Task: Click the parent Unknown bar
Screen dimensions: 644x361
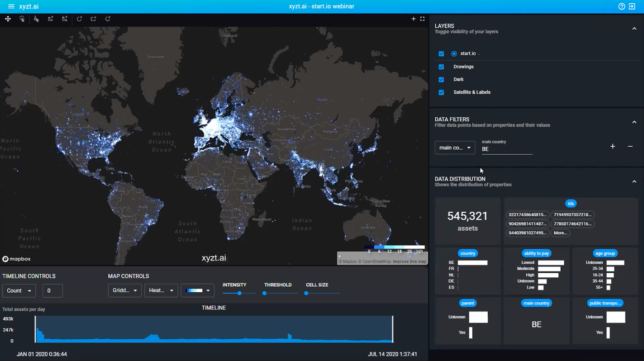Action: pyautogui.click(x=478, y=317)
